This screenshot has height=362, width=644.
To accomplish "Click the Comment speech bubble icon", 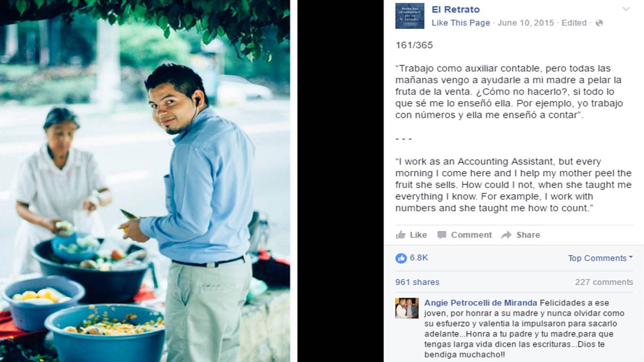I will click(442, 235).
